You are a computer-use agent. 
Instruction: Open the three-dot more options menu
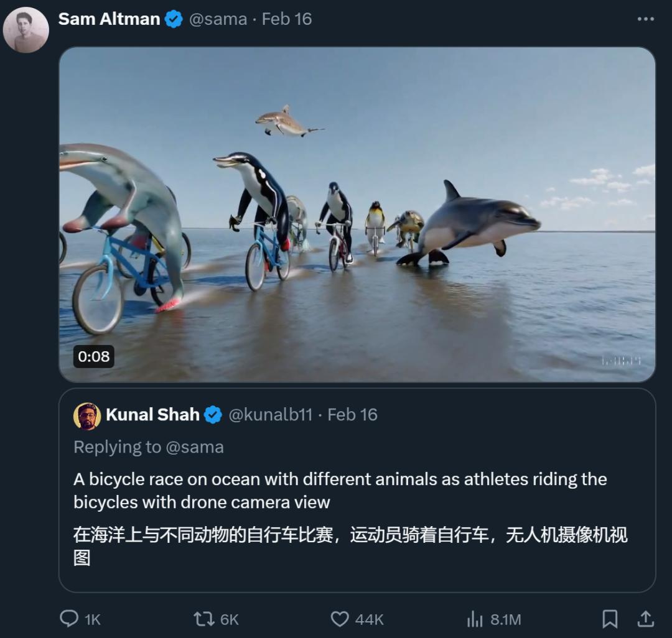[x=645, y=19]
